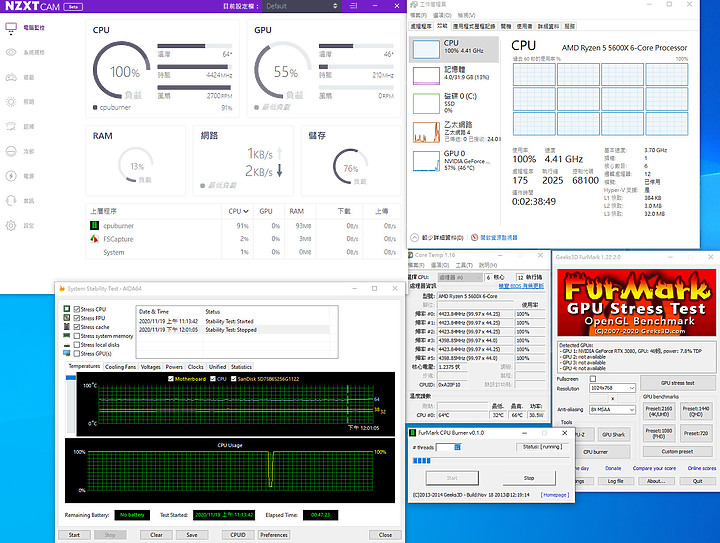Viewport: 720px width, 543px height.
Task: Open the Resolution 1024x768 dropdown in FurMark
Action: click(x=612, y=388)
